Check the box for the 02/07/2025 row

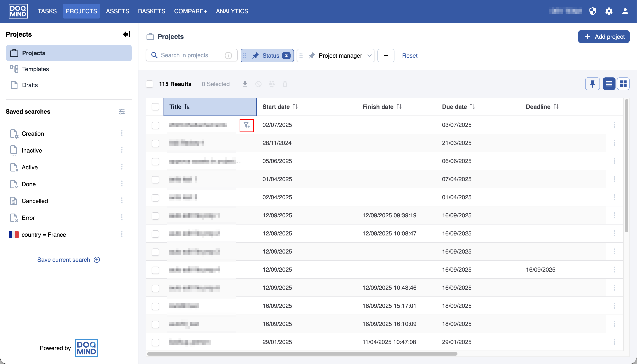(x=156, y=125)
